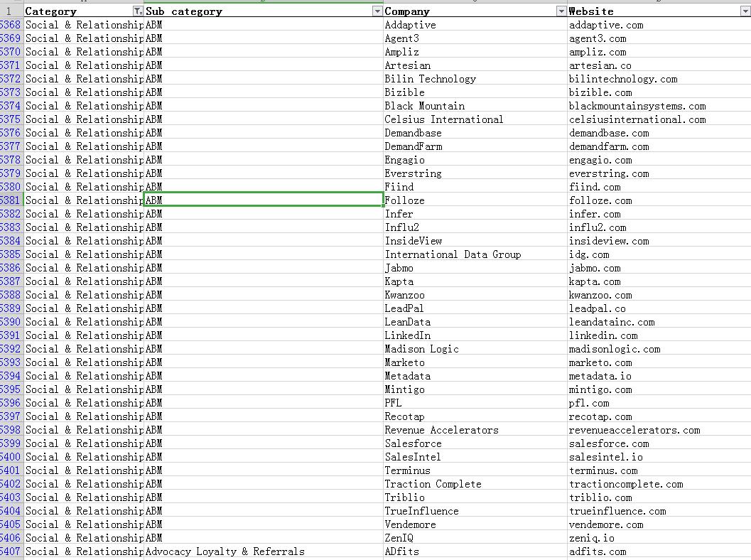Click the Everstring company cell
Image resolution: width=751 pixels, height=560 pixels.
475,173
